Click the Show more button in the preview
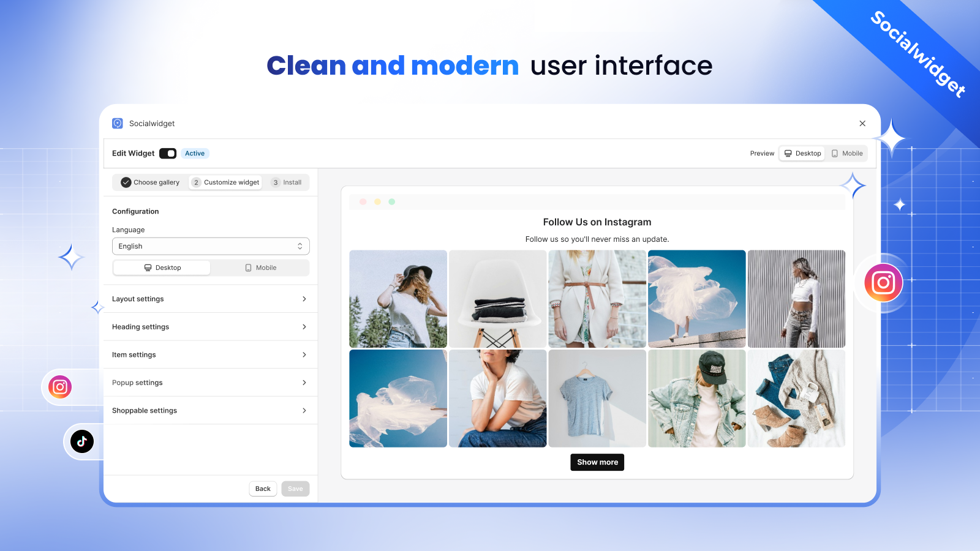 coord(597,462)
